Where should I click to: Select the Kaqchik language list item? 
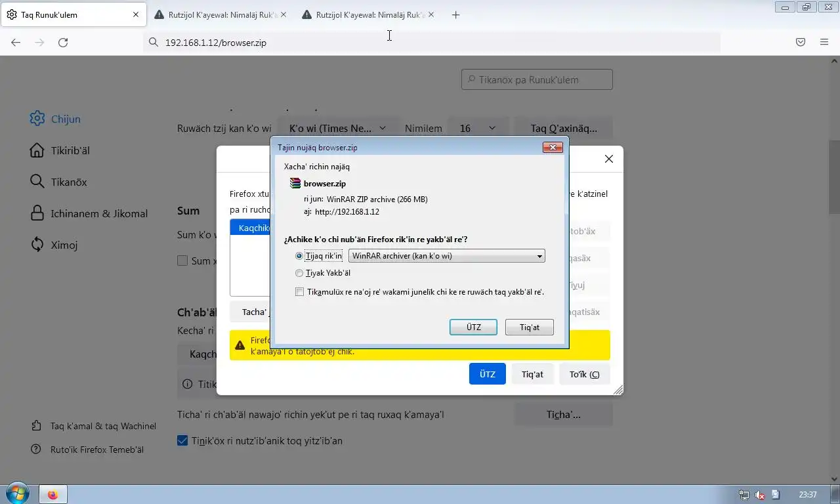(251, 228)
